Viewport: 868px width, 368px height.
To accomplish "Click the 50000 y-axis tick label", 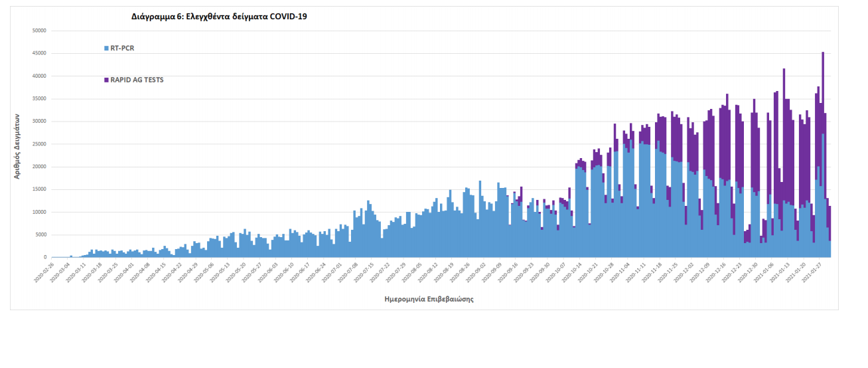I will [x=38, y=31].
